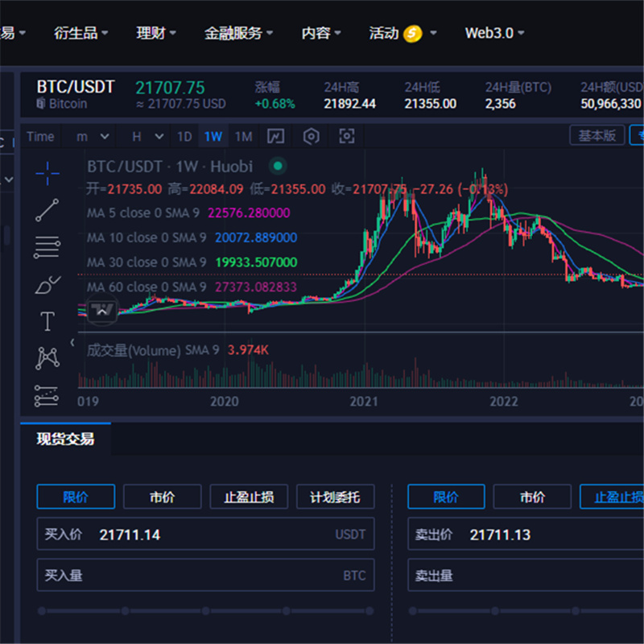The height and width of the screenshot is (644, 644).
Task: Open the horizontal lines pitchfork tool
Action: pyautogui.click(x=47, y=247)
